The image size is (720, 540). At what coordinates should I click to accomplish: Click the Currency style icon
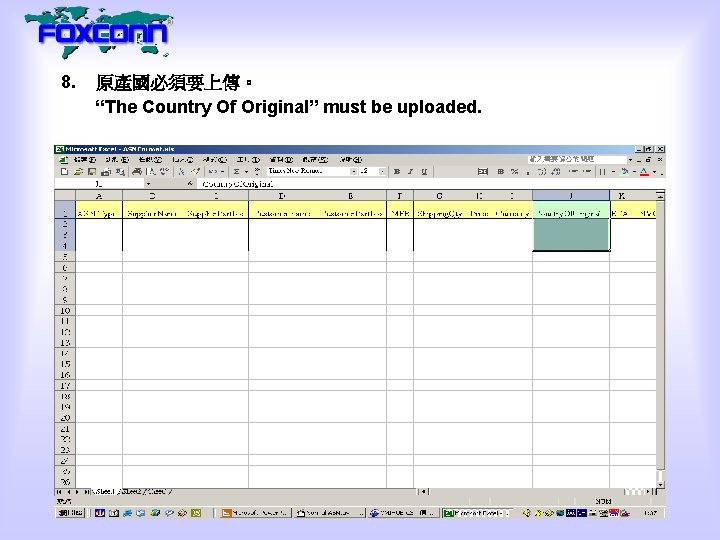[501, 172]
